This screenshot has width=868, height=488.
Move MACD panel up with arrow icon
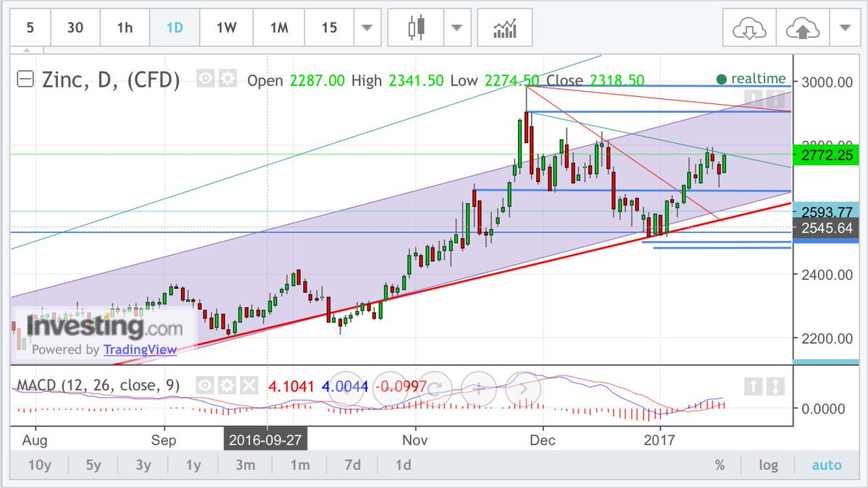tap(754, 388)
